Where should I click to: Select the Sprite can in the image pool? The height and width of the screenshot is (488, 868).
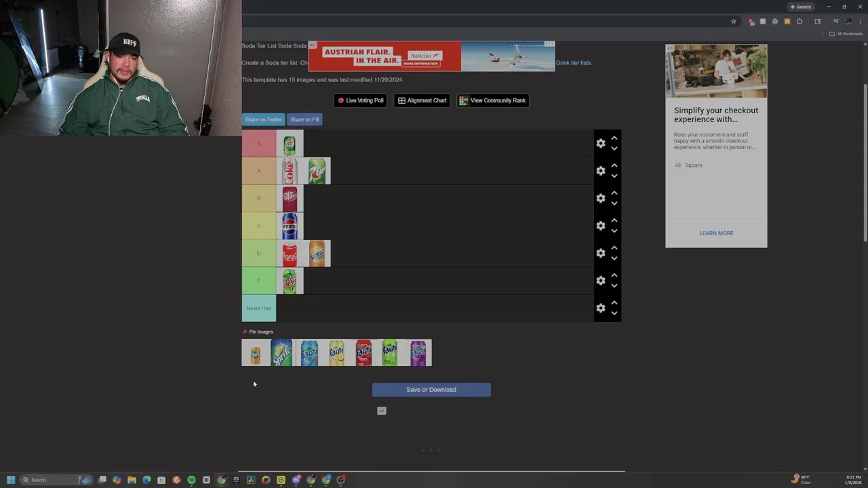point(282,352)
